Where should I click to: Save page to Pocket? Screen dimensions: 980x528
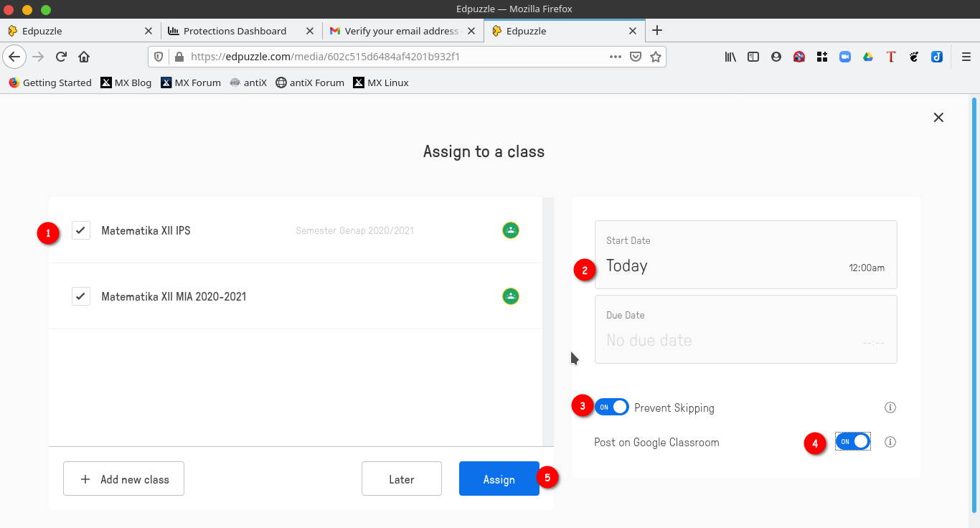point(636,57)
